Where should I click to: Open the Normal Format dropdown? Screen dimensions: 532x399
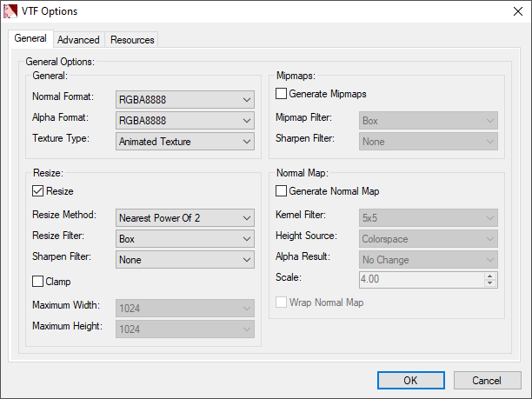tap(184, 98)
